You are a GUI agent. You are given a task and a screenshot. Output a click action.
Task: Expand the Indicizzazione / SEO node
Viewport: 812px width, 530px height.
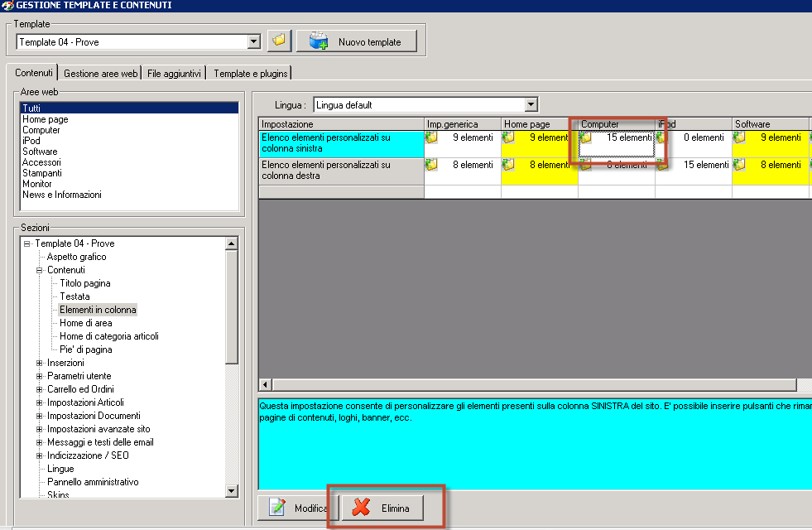tap(40, 455)
